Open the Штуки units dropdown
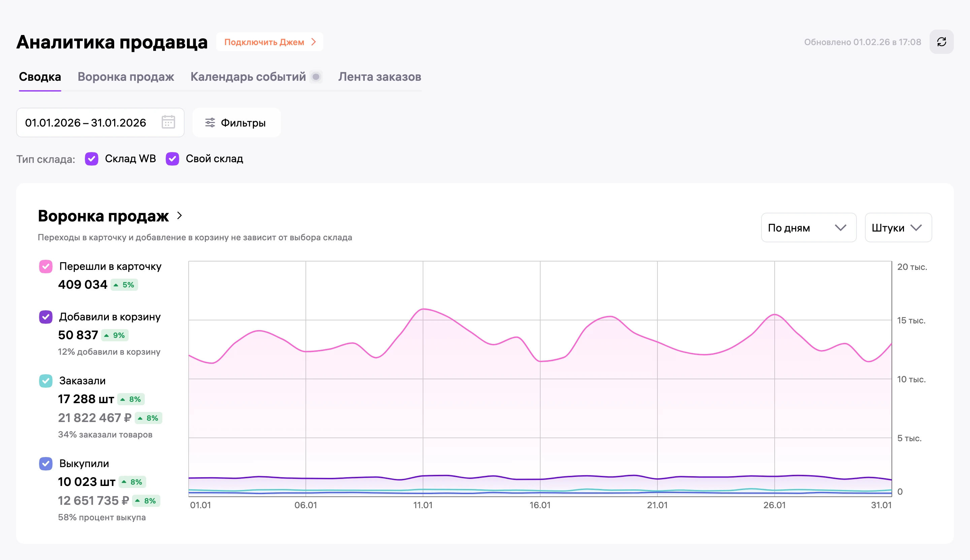Image resolution: width=970 pixels, height=560 pixels. (x=898, y=228)
